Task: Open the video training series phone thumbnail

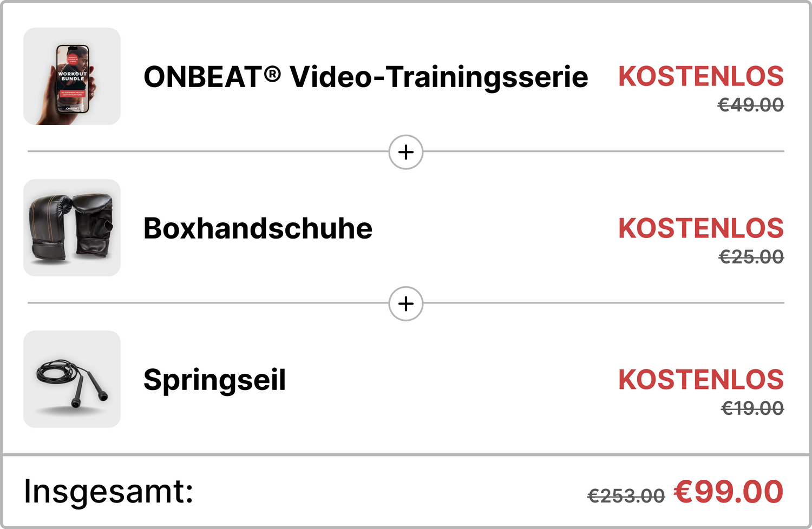Action: click(72, 76)
